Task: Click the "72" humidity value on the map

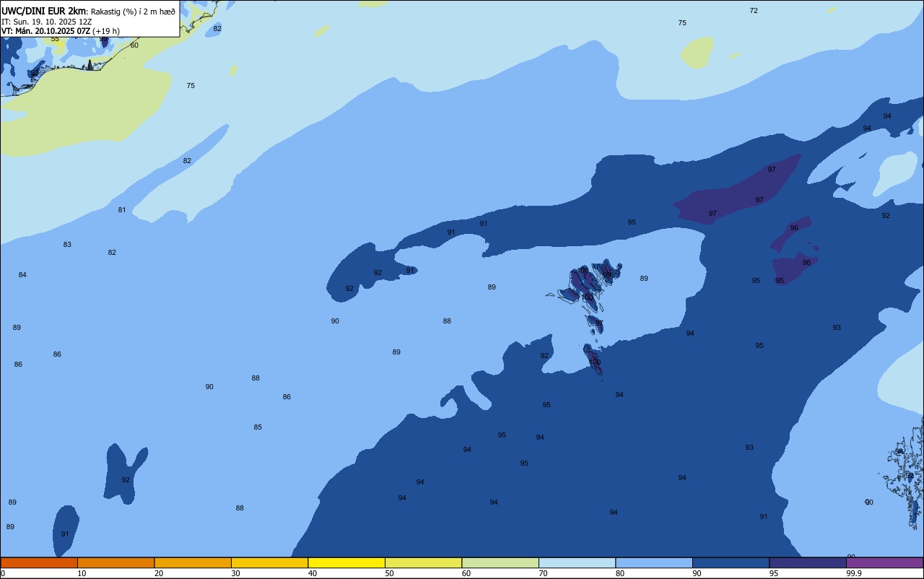Action: (754, 11)
